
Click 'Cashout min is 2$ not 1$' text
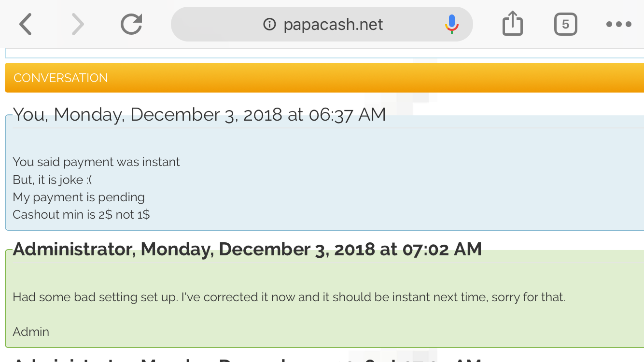coord(81,214)
